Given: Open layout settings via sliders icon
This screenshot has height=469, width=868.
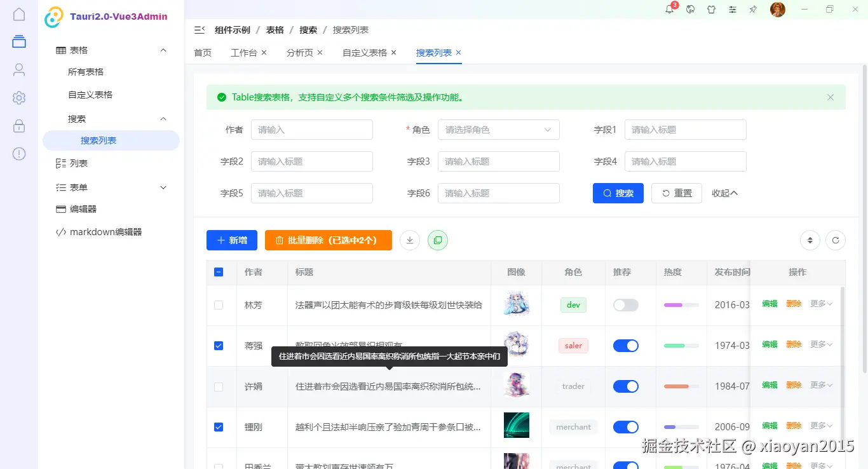Looking at the screenshot, I should pos(732,10).
